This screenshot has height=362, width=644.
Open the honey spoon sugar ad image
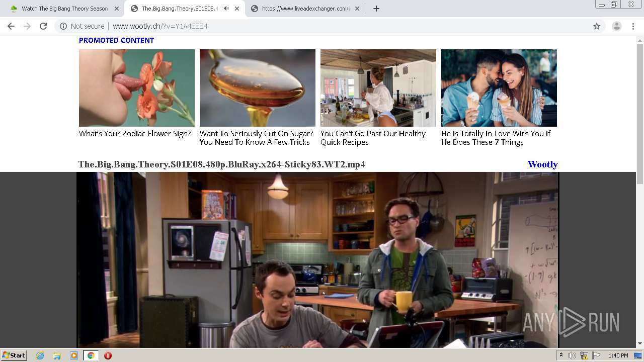point(258,88)
